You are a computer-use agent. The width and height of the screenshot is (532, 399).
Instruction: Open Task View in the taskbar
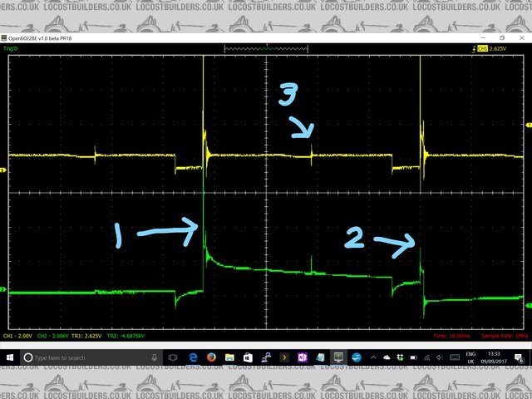[x=174, y=357]
